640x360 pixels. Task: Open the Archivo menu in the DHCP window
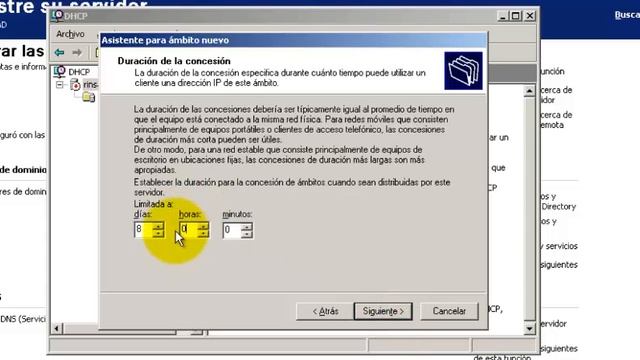point(70,34)
